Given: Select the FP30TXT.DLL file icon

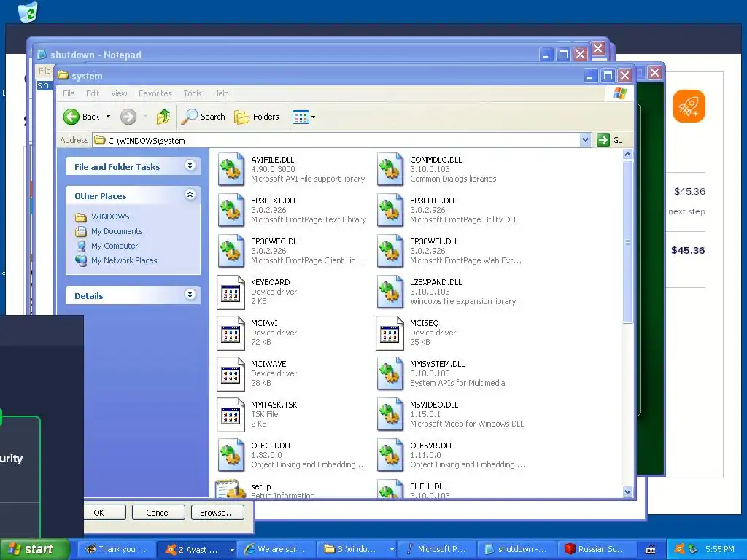Looking at the screenshot, I should pyautogui.click(x=231, y=210).
